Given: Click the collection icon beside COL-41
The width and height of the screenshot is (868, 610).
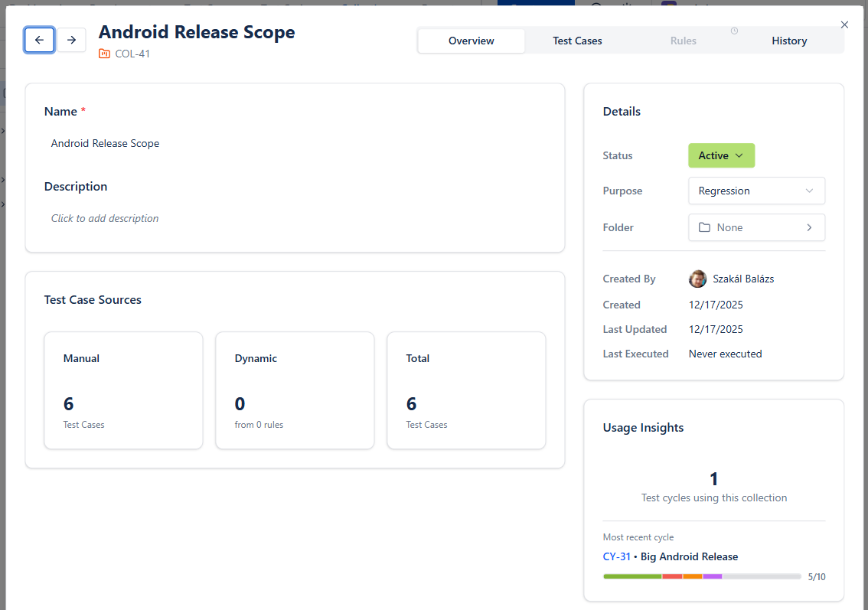Looking at the screenshot, I should [x=104, y=54].
